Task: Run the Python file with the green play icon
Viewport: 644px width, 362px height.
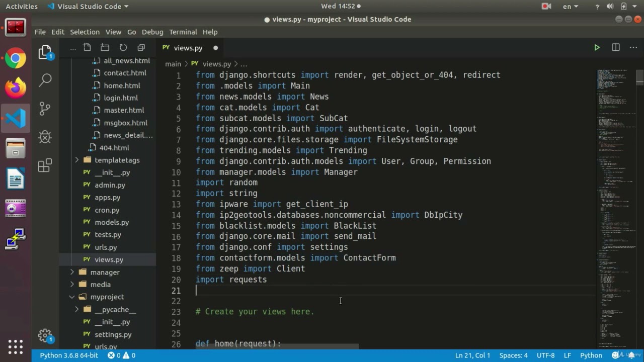Action: pyautogui.click(x=597, y=47)
